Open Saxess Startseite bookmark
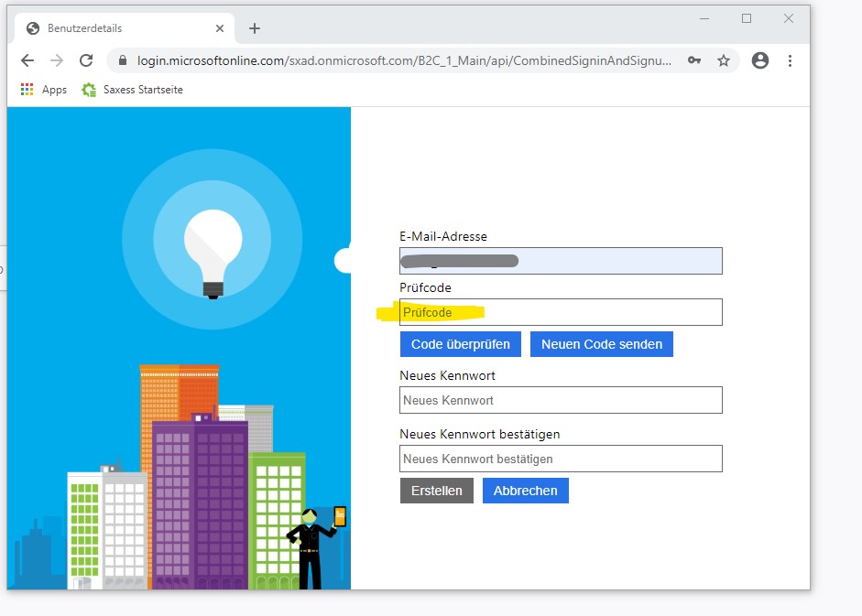This screenshot has height=616, width=862. click(x=132, y=90)
